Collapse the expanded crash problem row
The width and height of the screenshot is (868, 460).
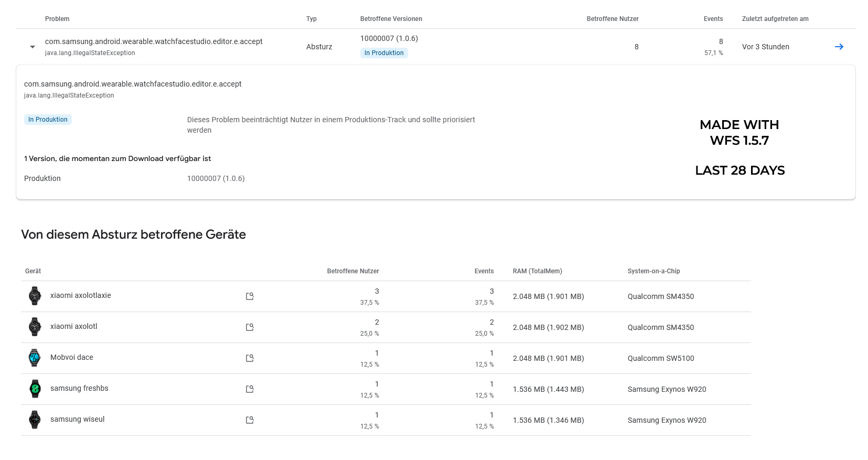tap(33, 47)
